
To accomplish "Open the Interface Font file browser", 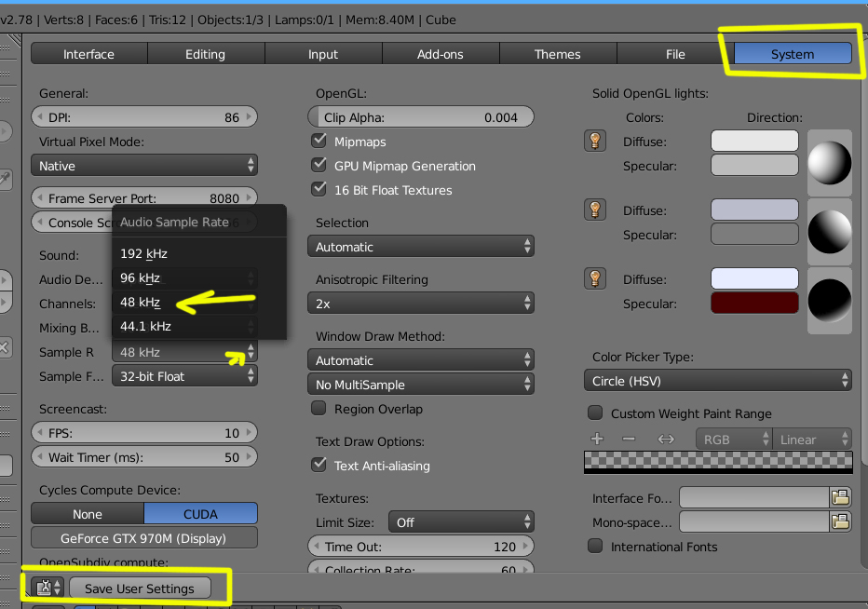I will tap(840, 497).
